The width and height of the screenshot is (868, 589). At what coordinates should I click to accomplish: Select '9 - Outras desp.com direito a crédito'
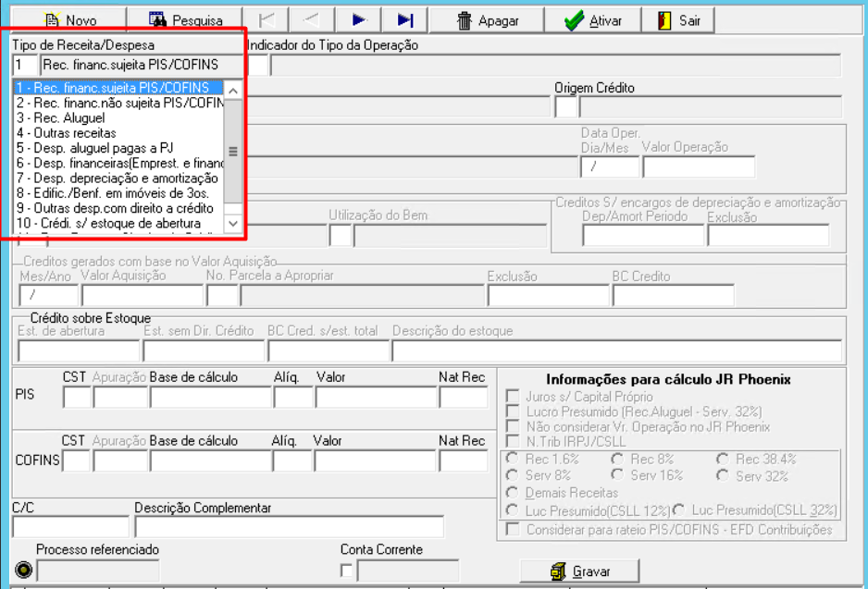click(119, 208)
